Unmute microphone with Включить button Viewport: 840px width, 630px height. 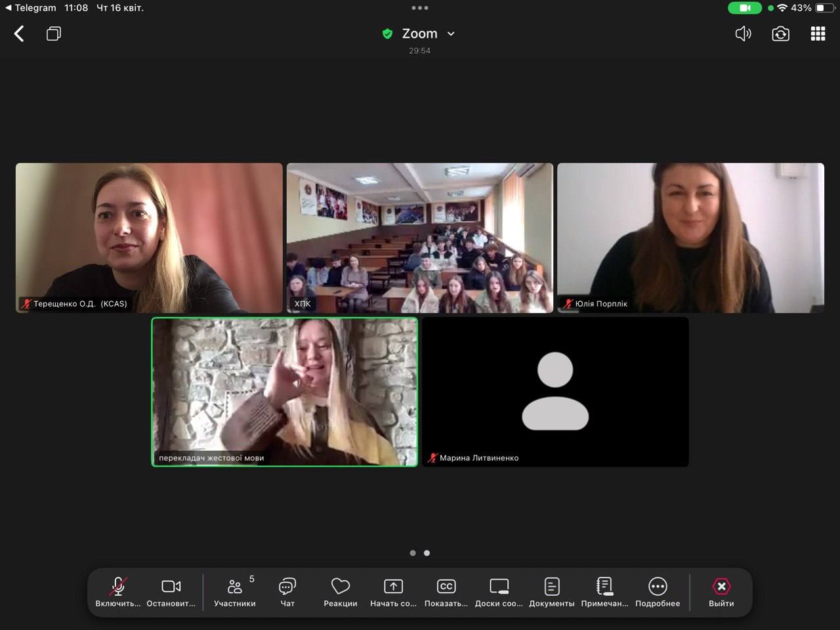[x=118, y=591]
